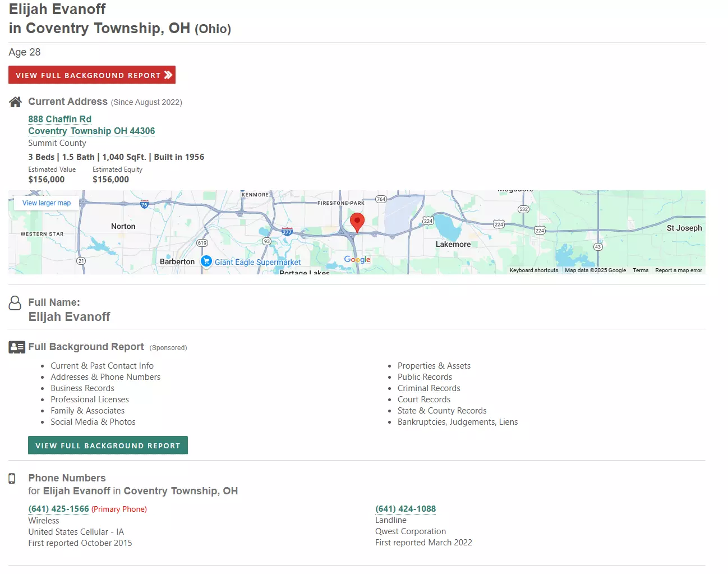Click the mobile phone icon beside Phone Numbers
Image resolution: width=728 pixels, height=574 pixels.
pos(12,478)
